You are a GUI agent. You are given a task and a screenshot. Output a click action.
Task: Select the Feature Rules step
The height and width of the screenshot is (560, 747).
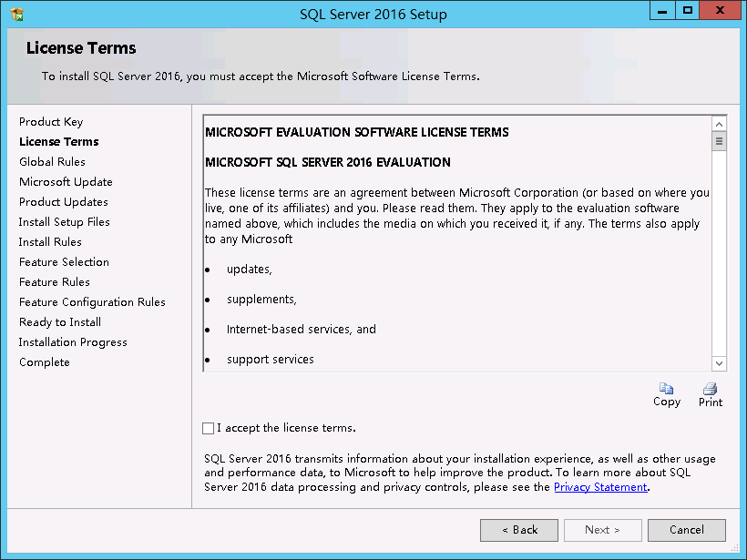click(55, 282)
